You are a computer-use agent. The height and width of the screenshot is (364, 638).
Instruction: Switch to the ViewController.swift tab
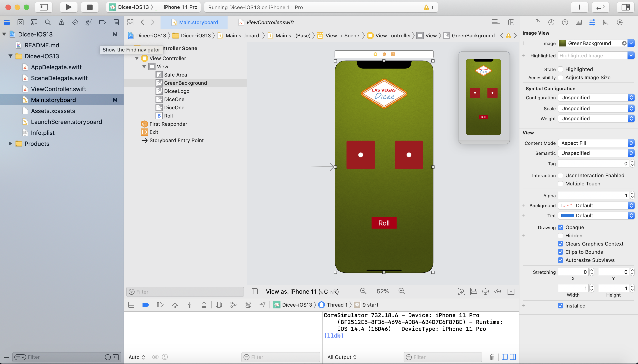(x=270, y=23)
